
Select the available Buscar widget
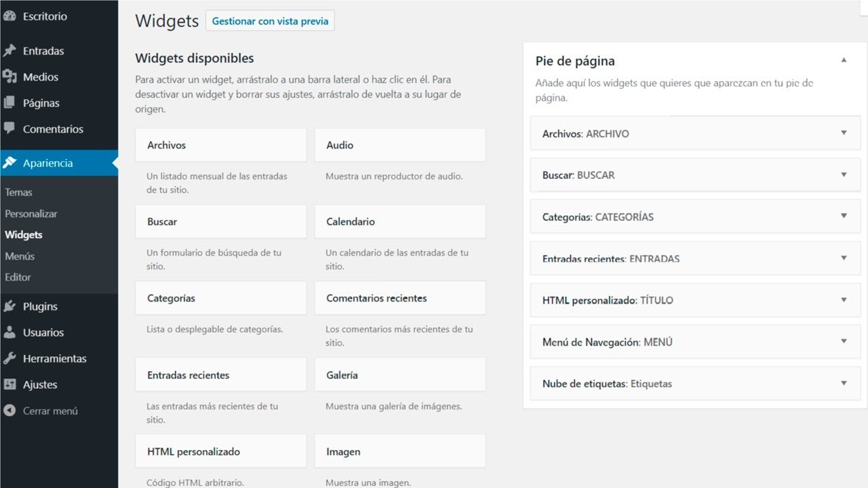point(220,222)
